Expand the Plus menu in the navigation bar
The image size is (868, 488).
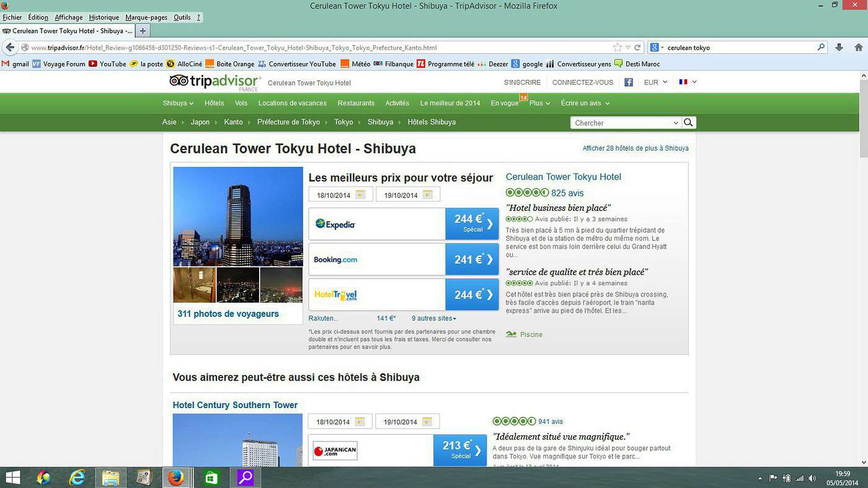(540, 103)
